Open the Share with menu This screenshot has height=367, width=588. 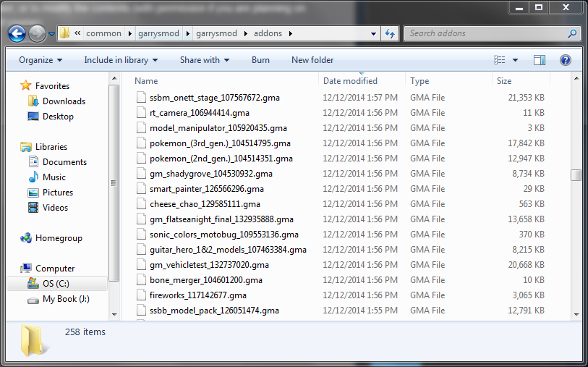pyautogui.click(x=205, y=60)
